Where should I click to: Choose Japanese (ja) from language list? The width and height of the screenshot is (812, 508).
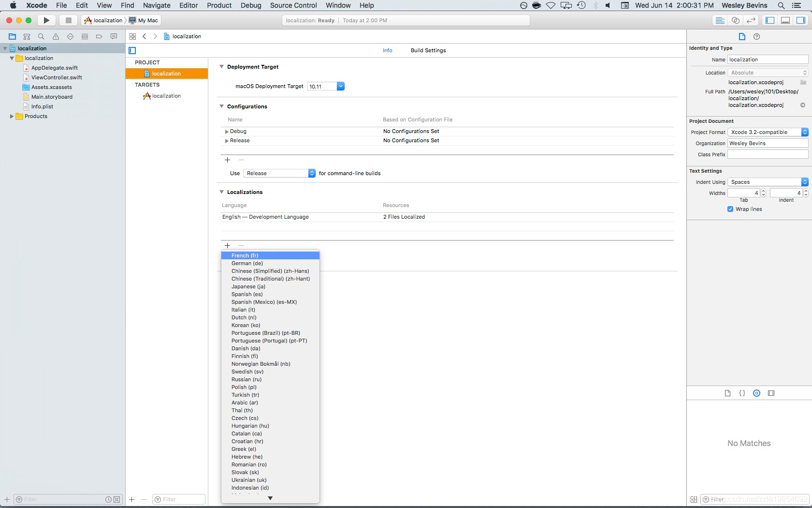(270, 286)
